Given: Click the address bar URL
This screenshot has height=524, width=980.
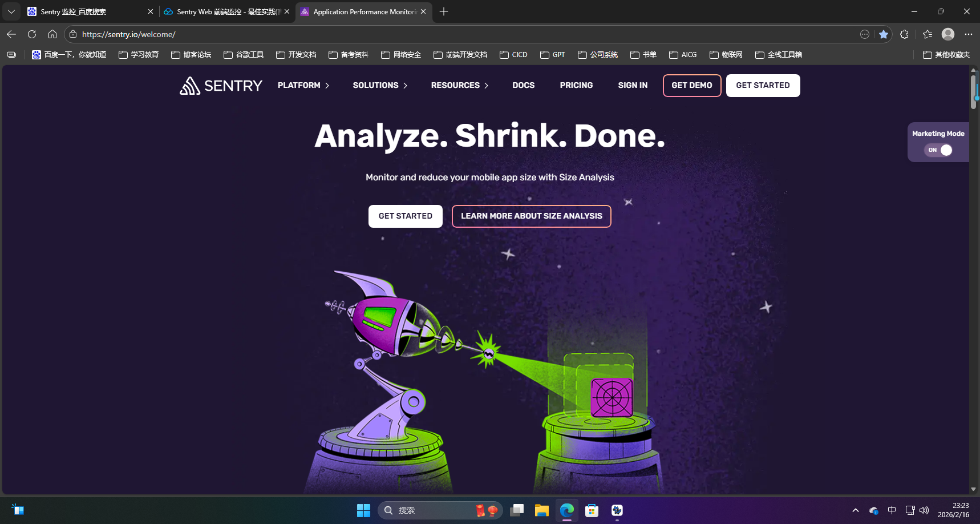Looking at the screenshot, I should pos(129,34).
